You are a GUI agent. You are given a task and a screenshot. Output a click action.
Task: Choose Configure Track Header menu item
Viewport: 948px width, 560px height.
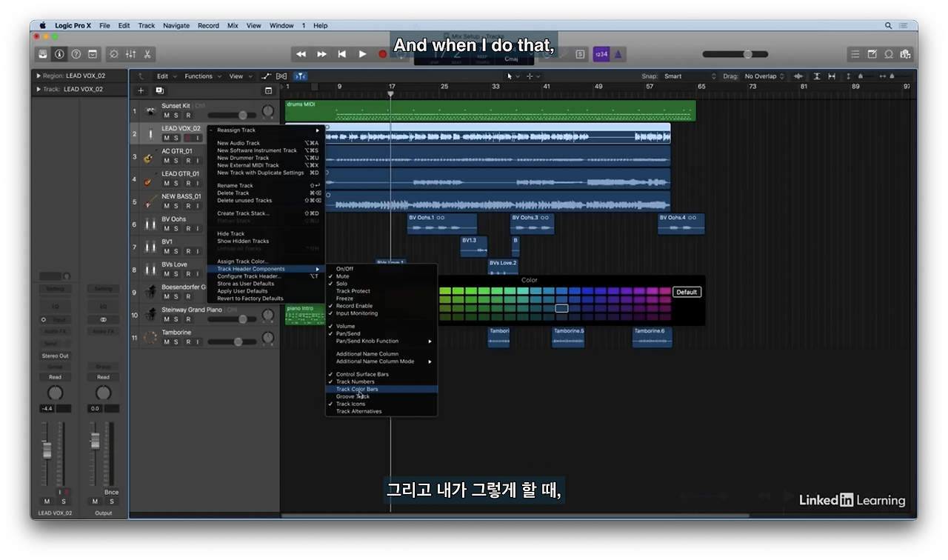[x=265, y=276]
